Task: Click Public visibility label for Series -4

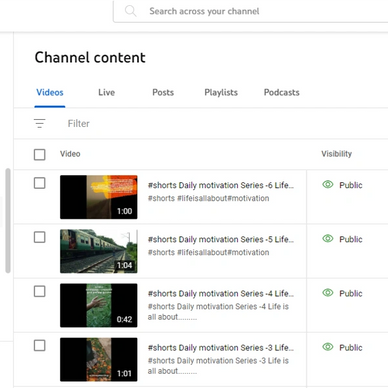Action: click(351, 294)
